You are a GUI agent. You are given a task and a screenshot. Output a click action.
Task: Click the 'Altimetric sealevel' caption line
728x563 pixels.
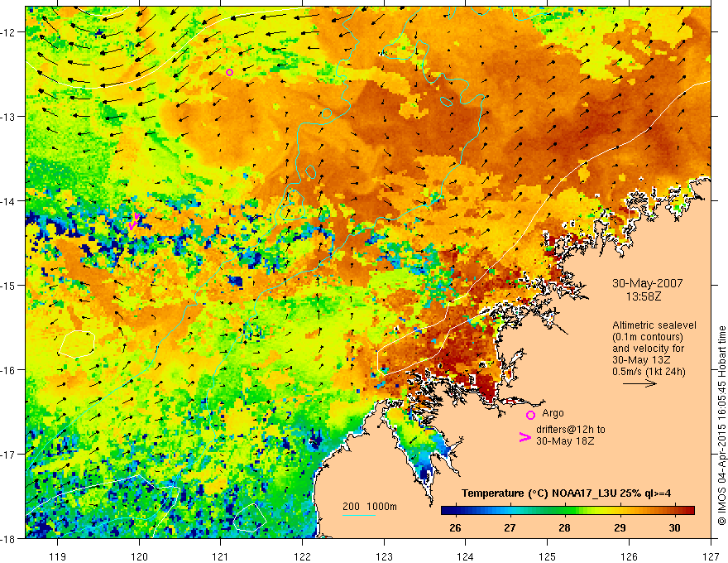654,325
